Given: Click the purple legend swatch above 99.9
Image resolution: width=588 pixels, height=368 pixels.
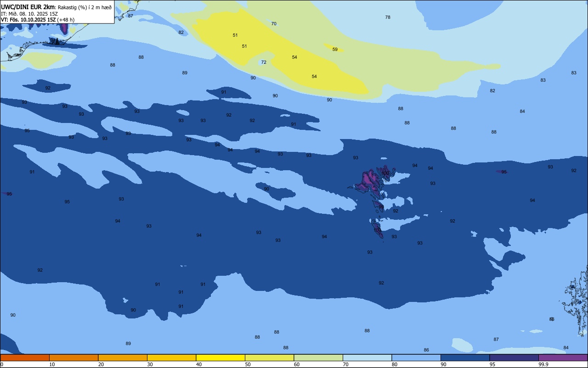Looking at the screenshot, I should [x=563, y=357].
